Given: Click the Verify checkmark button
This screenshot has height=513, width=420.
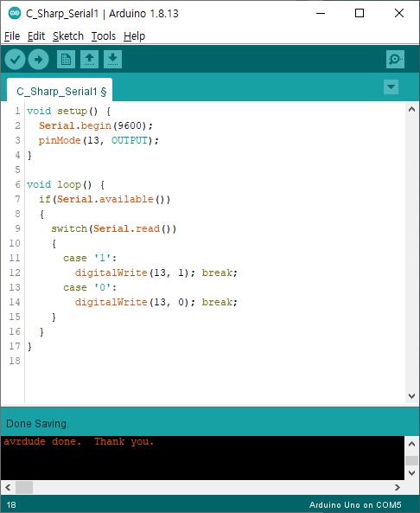Looking at the screenshot, I should 15,59.
